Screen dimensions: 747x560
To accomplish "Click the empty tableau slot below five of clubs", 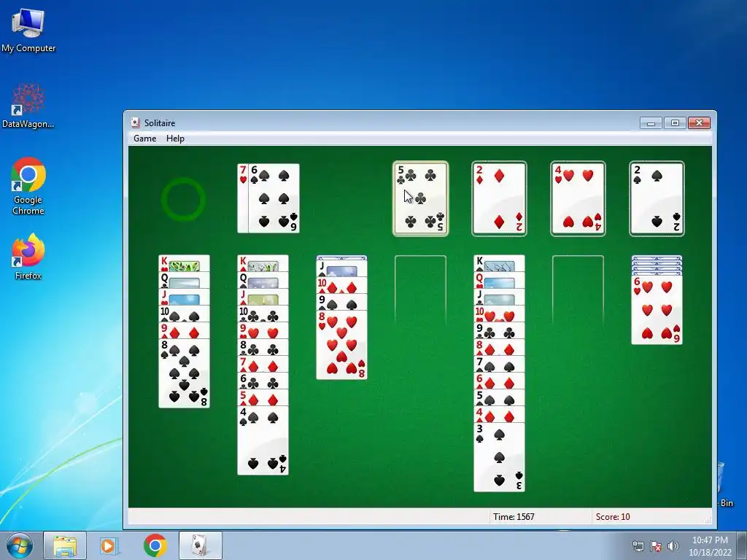I will click(421, 290).
